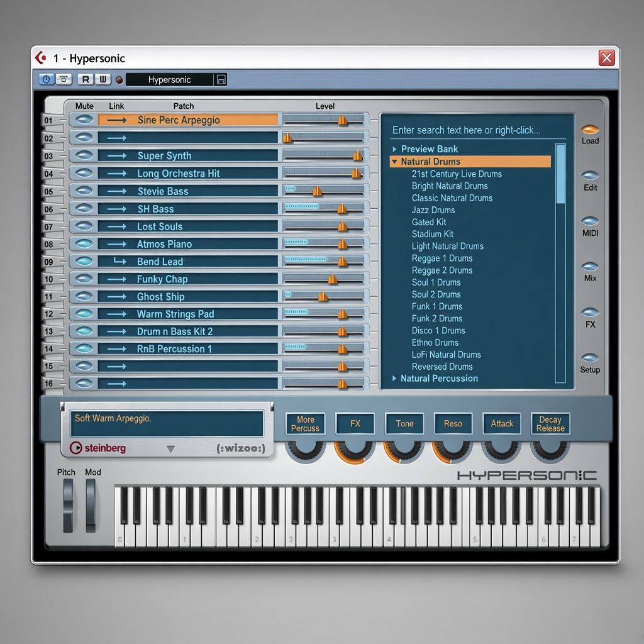
Task: Click link arrow on Ghost Ship row
Action: point(116,297)
